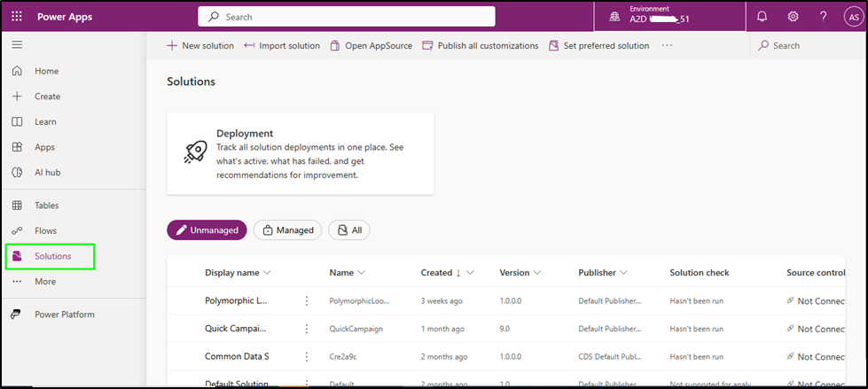Click the notifications bell icon
This screenshot has width=868, height=389.
[762, 17]
